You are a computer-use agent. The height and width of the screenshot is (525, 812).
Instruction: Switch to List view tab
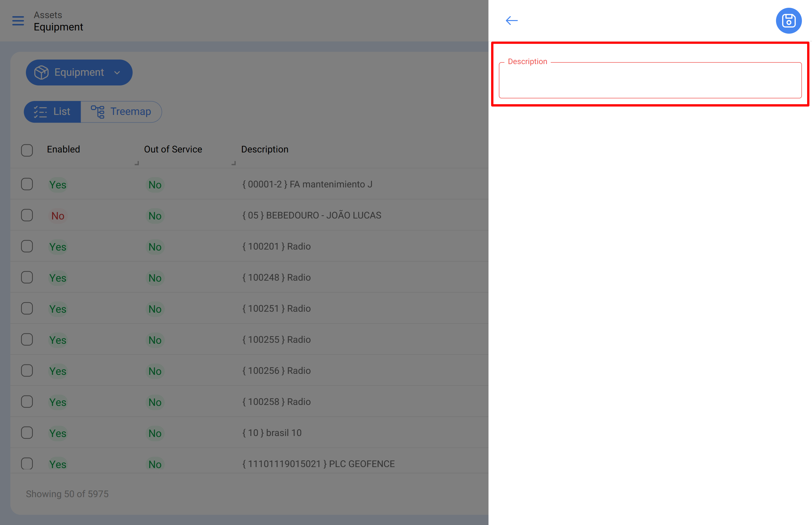pos(52,111)
